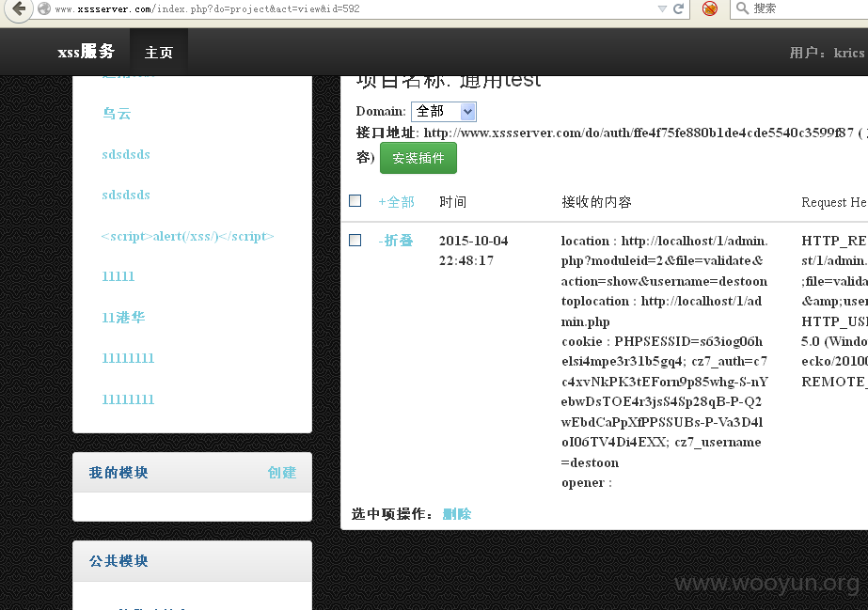Open the 11111 project link
868x610 pixels.
click(118, 276)
